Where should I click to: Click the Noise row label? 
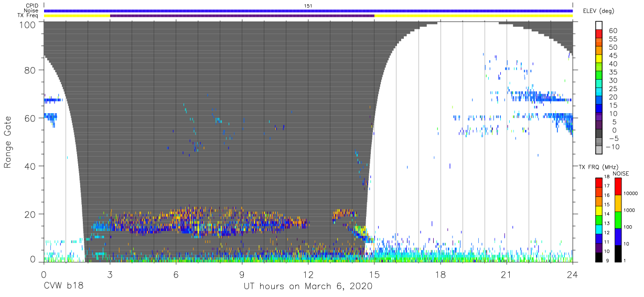[31, 10]
